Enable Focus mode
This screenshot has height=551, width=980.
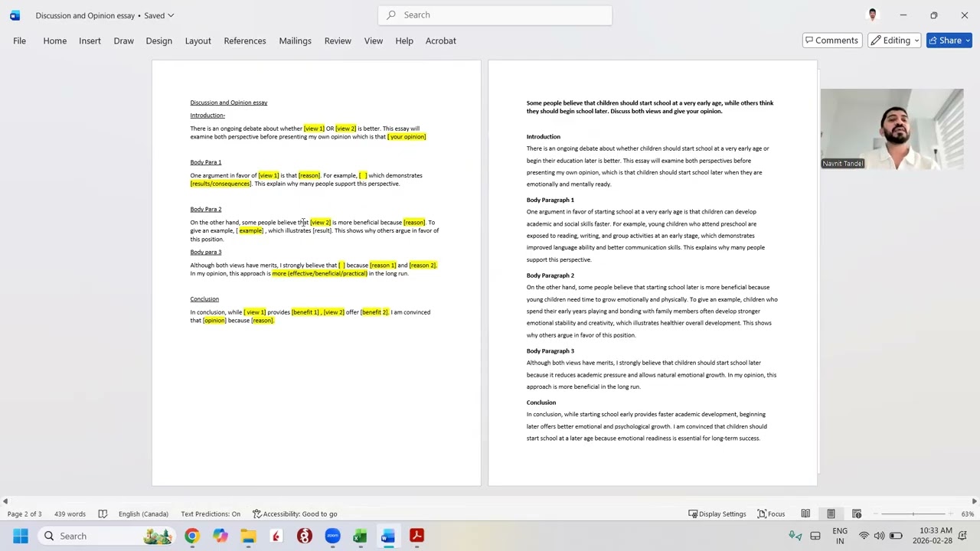(x=771, y=514)
